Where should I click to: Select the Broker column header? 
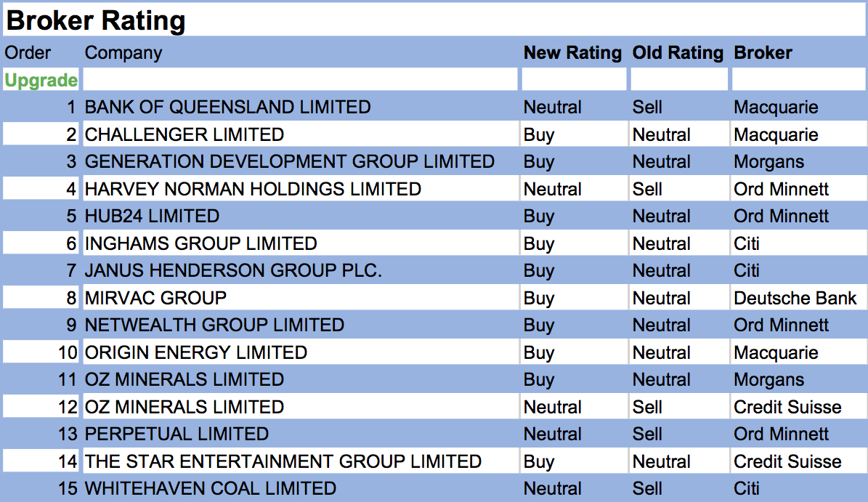tap(763, 53)
